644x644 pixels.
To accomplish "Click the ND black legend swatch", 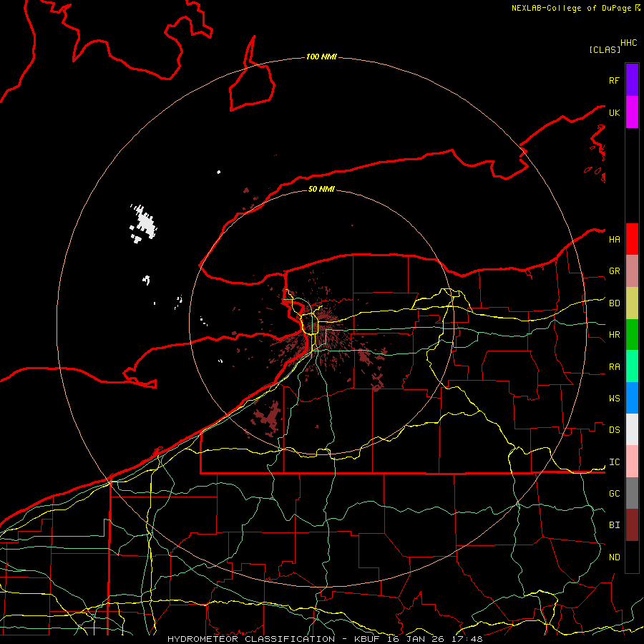I will pyautogui.click(x=632, y=557).
